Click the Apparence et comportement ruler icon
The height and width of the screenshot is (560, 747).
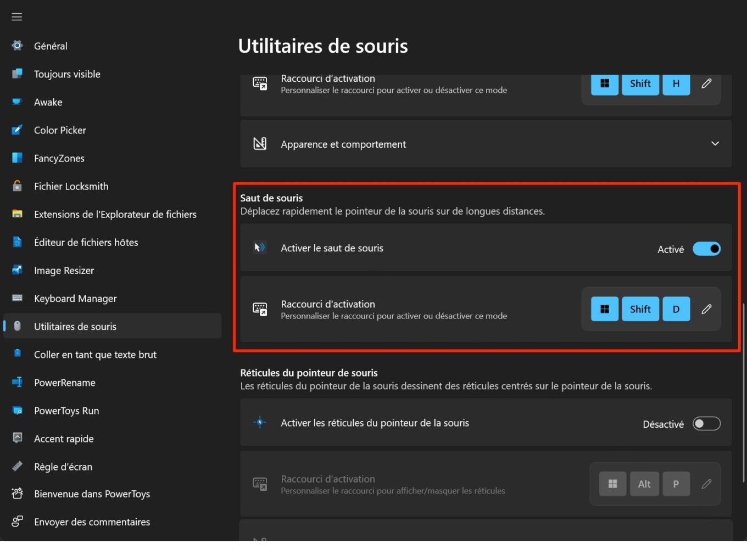pos(260,144)
